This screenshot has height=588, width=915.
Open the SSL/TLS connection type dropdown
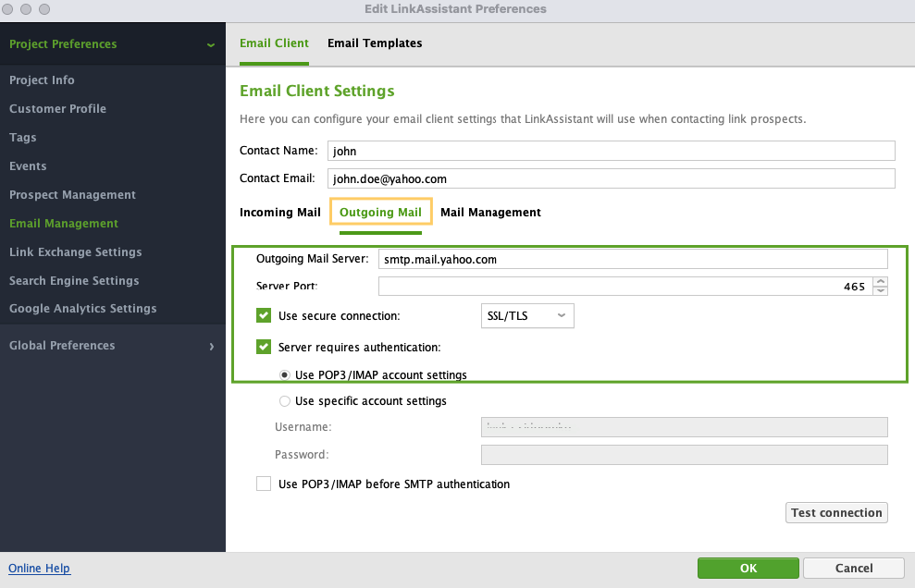[x=527, y=316]
